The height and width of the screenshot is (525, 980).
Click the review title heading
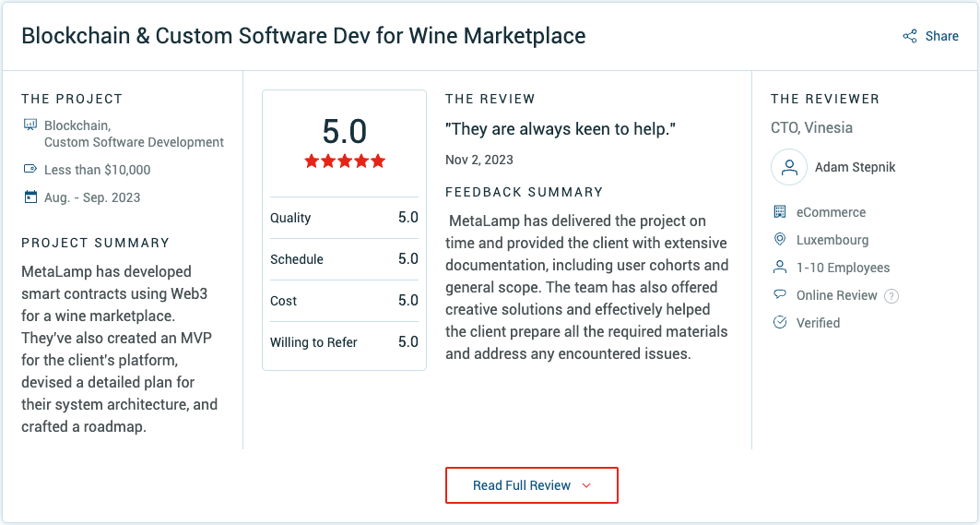click(302, 36)
